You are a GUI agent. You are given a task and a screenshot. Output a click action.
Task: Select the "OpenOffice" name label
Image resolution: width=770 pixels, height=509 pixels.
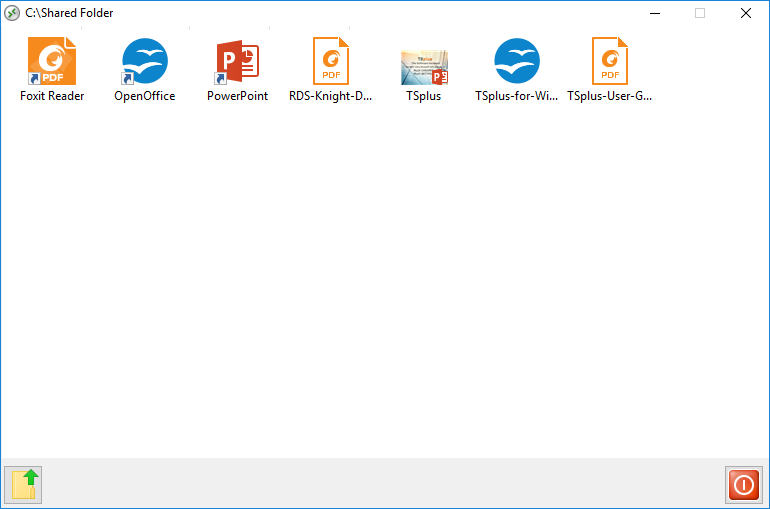coord(144,96)
